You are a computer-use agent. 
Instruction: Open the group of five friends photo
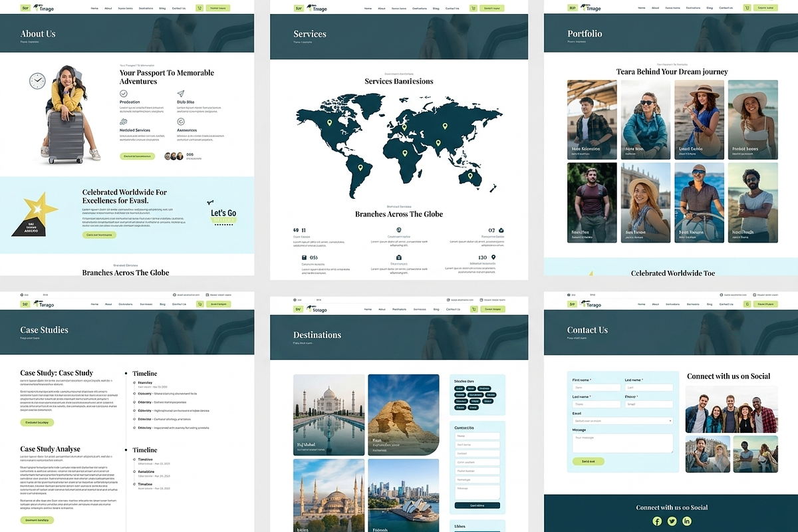(731, 410)
